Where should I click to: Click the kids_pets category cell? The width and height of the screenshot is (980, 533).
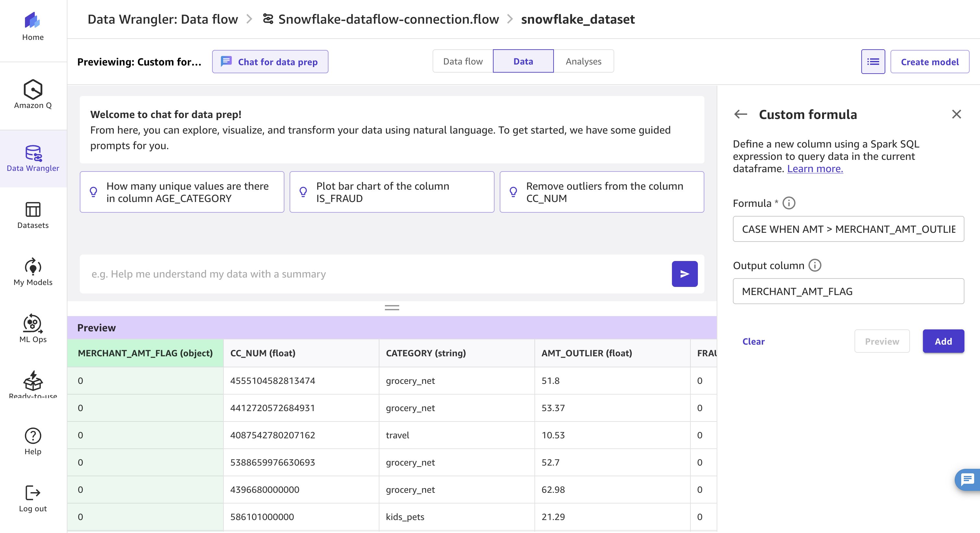[457, 517]
